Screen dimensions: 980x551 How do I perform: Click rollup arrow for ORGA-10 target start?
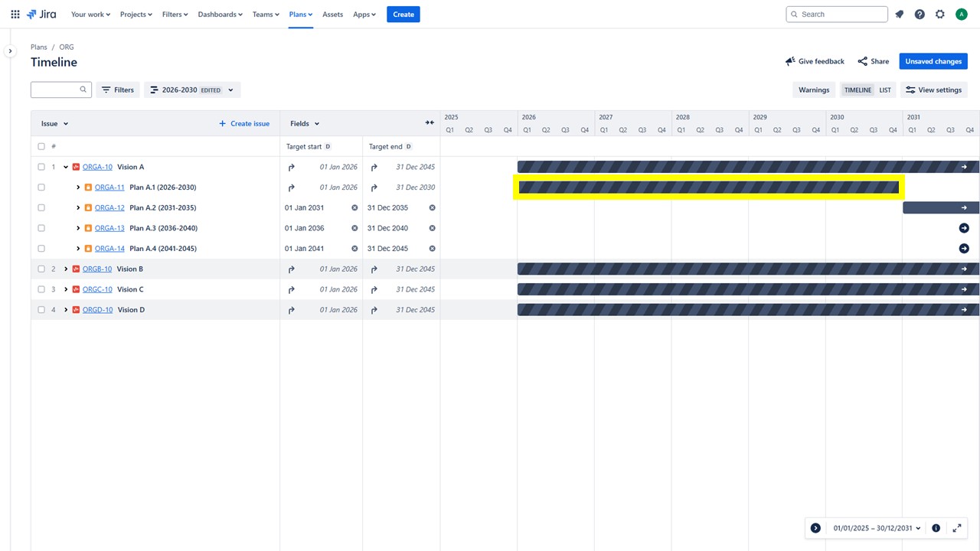click(291, 167)
